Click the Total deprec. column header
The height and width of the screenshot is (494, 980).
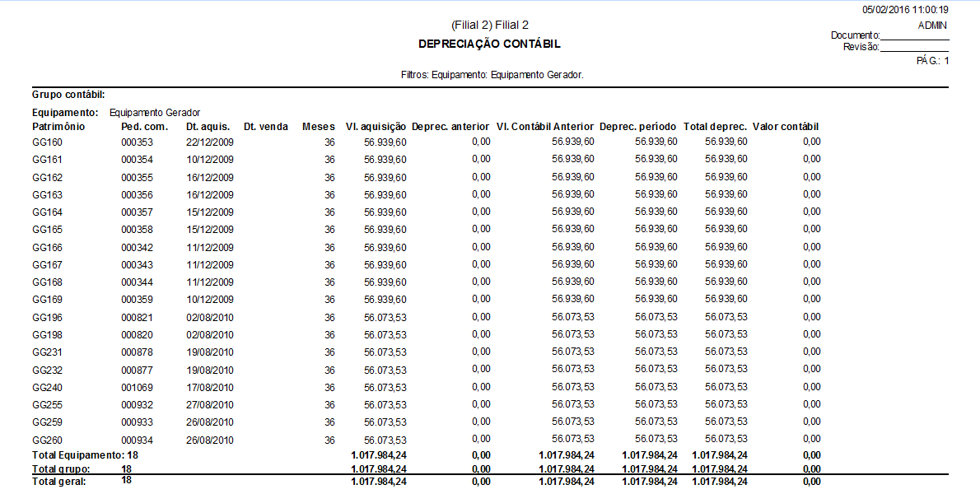pos(715,127)
